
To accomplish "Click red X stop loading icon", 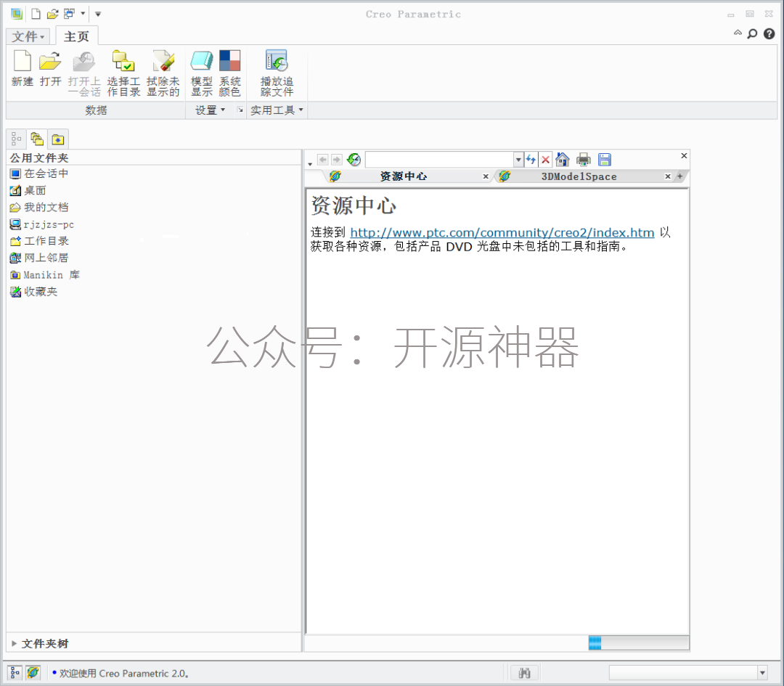I will click(545, 160).
